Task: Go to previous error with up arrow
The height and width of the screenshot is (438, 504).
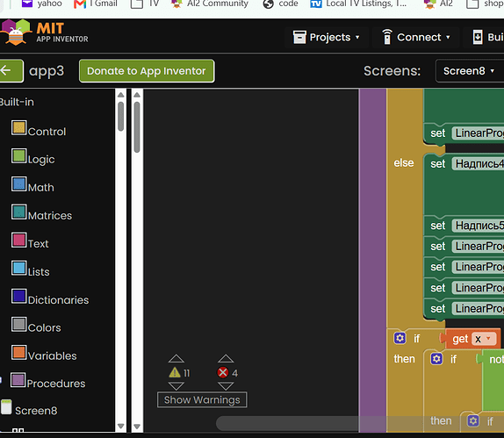Action: [x=226, y=359]
